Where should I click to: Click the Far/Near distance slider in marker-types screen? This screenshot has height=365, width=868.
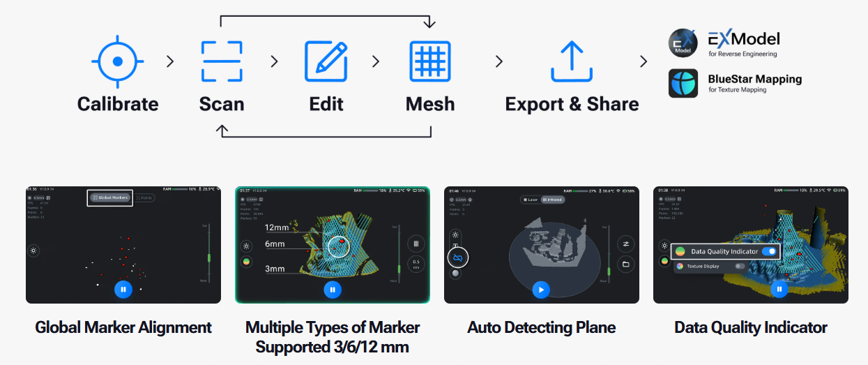click(x=399, y=253)
